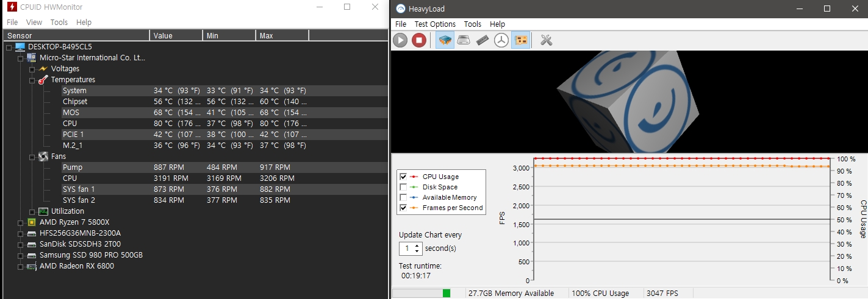
Task: Enable the Disk Space chart checkbox
Action: pyautogui.click(x=403, y=187)
